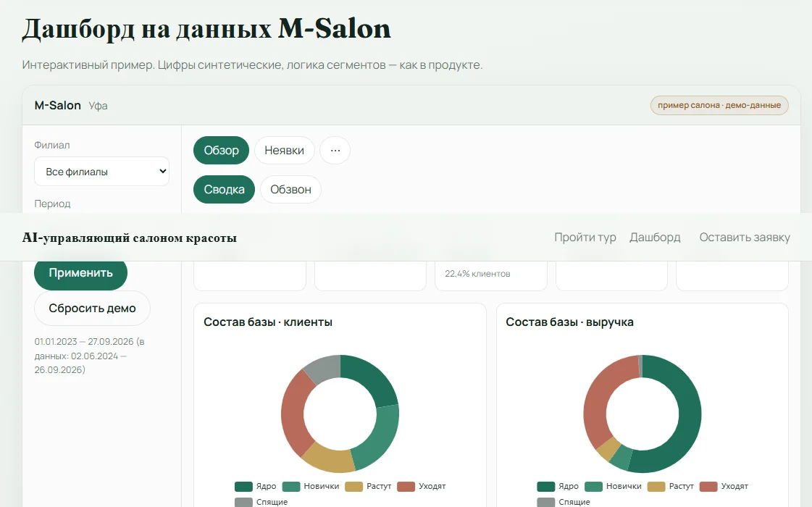Toggle Уходят legend in clients chart
Image resolution: width=812 pixels, height=507 pixels.
coord(422,486)
